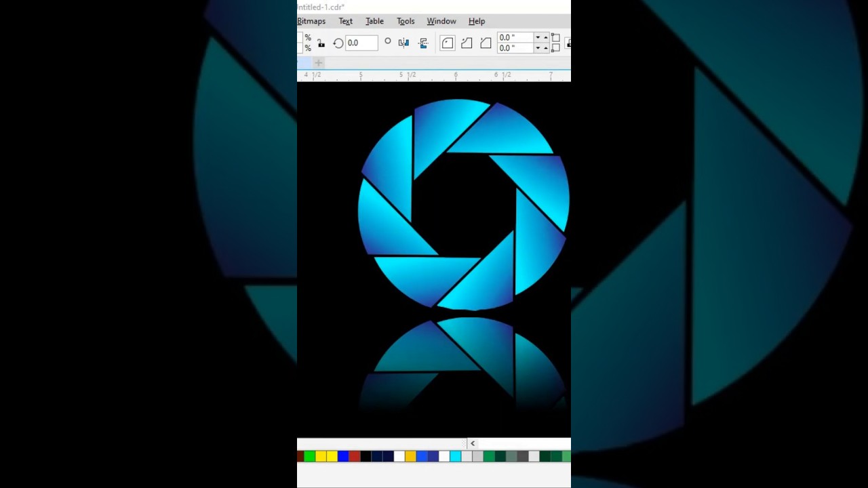Pick the cyan palette swatch
The width and height of the screenshot is (868, 488).
[x=455, y=456]
